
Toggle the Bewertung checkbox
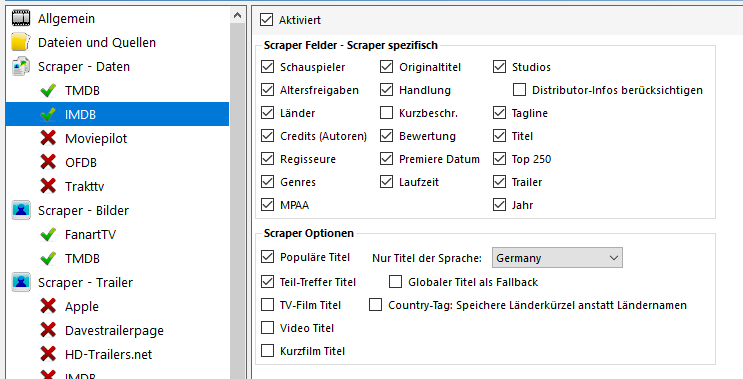coord(387,136)
